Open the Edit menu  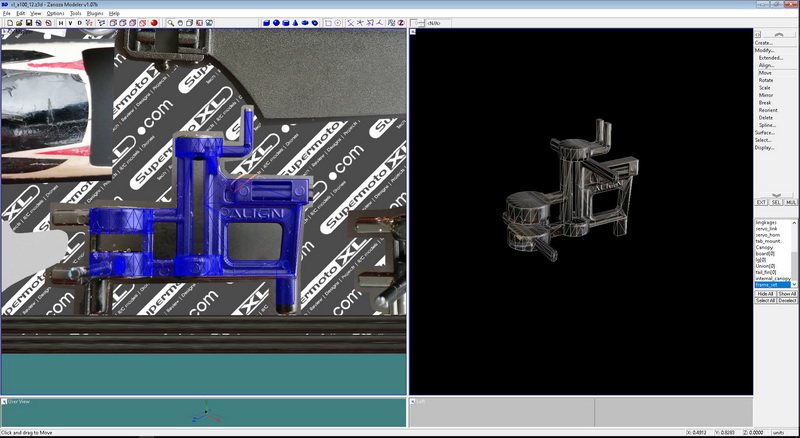pos(20,13)
